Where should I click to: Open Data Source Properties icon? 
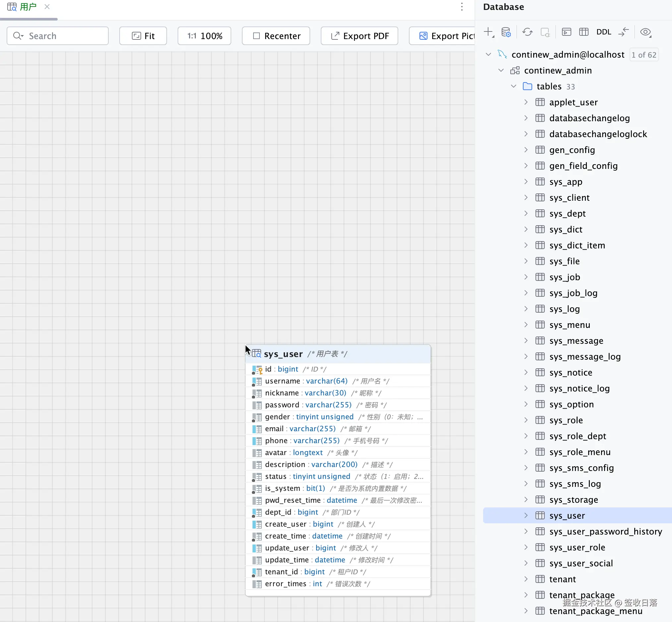506,32
